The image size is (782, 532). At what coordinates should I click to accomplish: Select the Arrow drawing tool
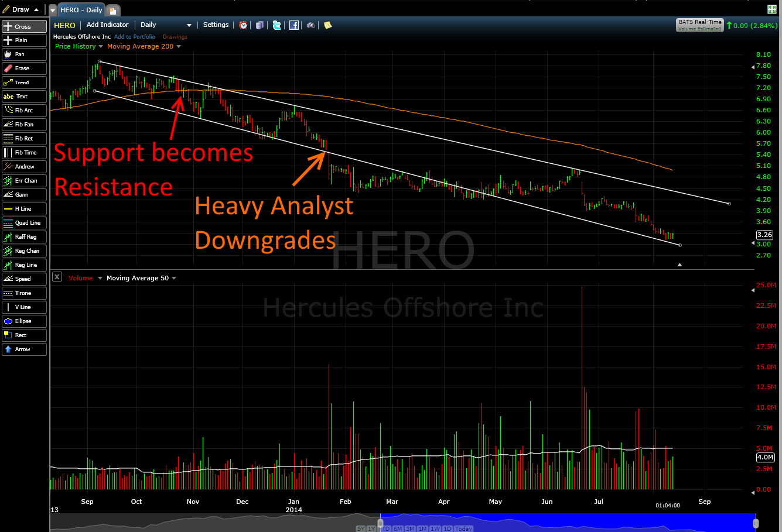pyautogui.click(x=24, y=349)
